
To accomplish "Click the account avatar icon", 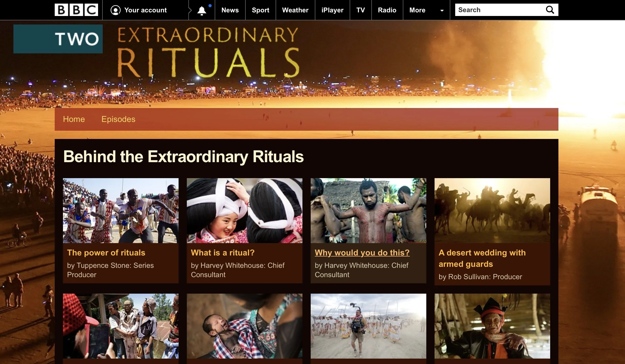I will coord(115,10).
